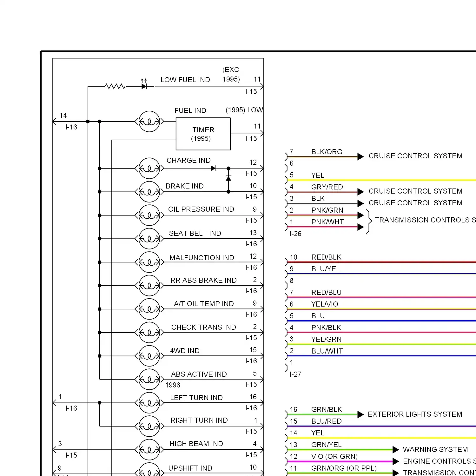Image resolution: width=476 pixels, height=476 pixels.
Task: Click the arrowhead pointing to EXTERIOR LIGHTS SYSTEM
Action: click(x=360, y=414)
